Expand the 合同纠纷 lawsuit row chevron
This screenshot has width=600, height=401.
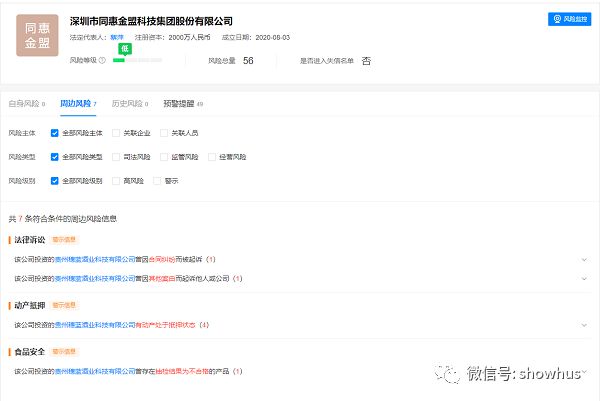point(584,259)
